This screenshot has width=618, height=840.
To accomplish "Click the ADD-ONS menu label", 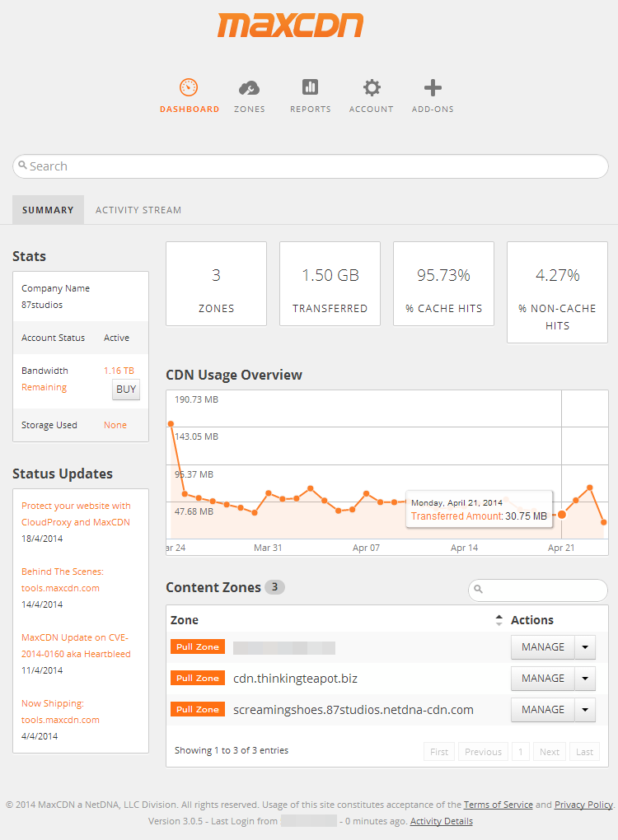I will [433, 110].
